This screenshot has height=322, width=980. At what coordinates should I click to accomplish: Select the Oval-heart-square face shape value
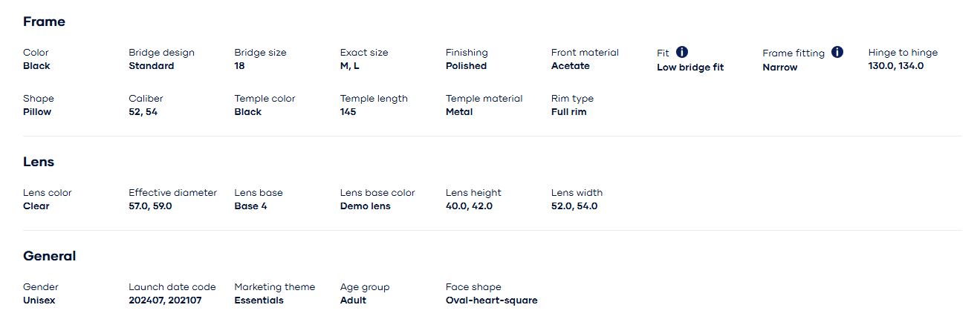tap(491, 300)
